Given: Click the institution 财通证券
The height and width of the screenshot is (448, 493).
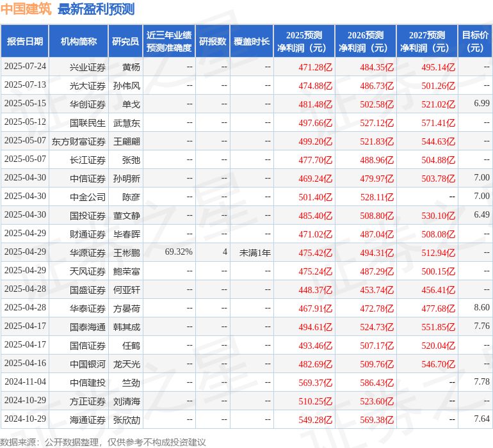Looking at the screenshot, I should [88, 234].
